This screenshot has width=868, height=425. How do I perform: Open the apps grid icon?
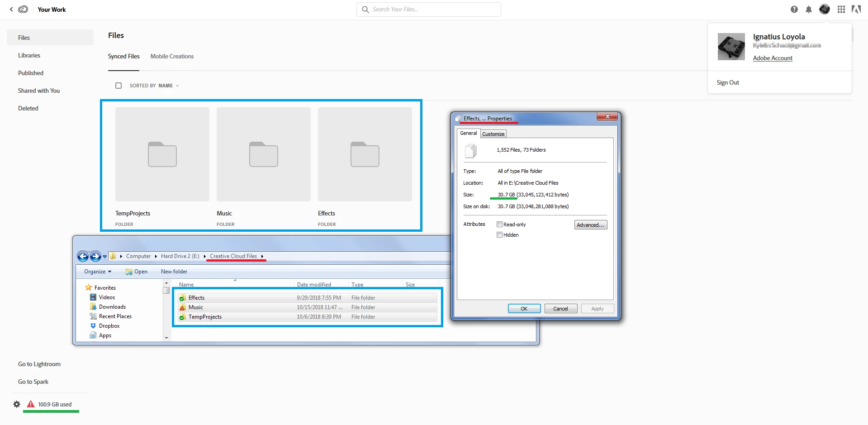(x=841, y=9)
